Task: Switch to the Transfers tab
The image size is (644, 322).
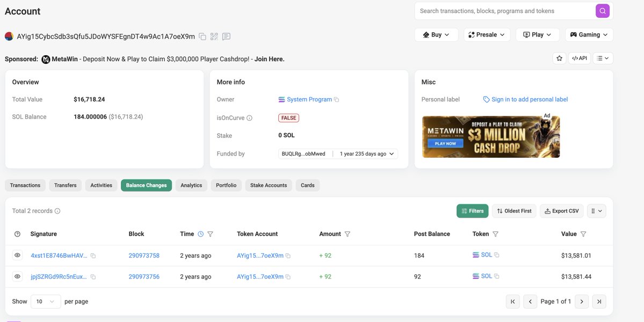Action: point(66,185)
